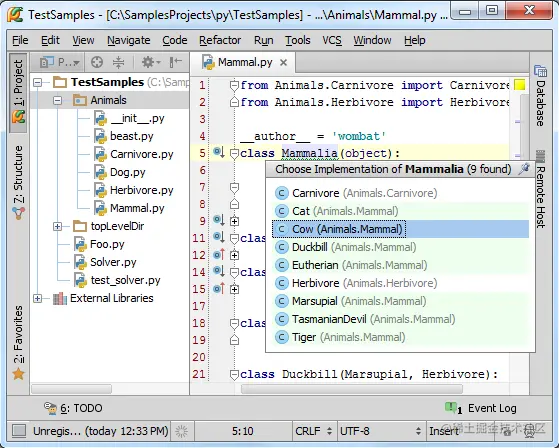Viewport: 559px width, 448px height.
Task: Click the collapse all icon in Project toolbar
Action: (x=118, y=62)
